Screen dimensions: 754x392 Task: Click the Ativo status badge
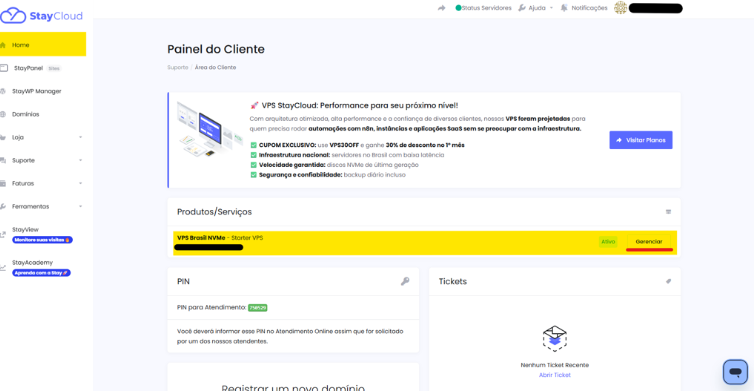pyautogui.click(x=608, y=241)
